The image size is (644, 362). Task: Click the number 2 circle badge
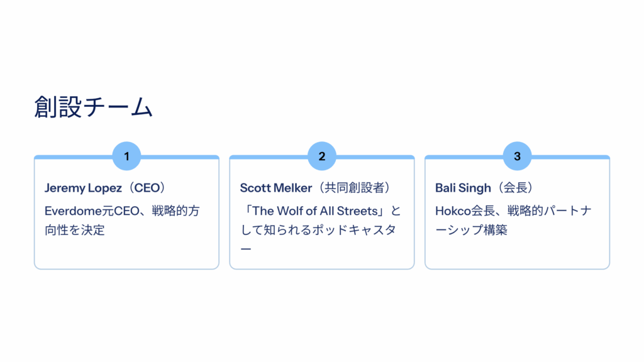pyautogui.click(x=322, y=156)
